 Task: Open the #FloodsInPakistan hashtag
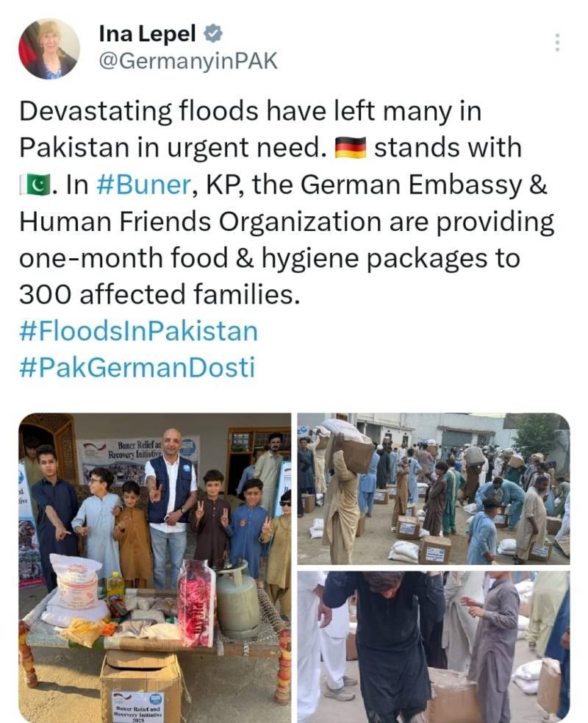(138, 331)
